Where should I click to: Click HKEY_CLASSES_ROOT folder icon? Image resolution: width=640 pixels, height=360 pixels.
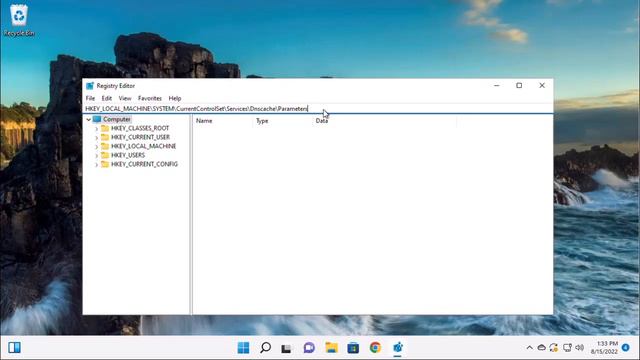[105, 128]
